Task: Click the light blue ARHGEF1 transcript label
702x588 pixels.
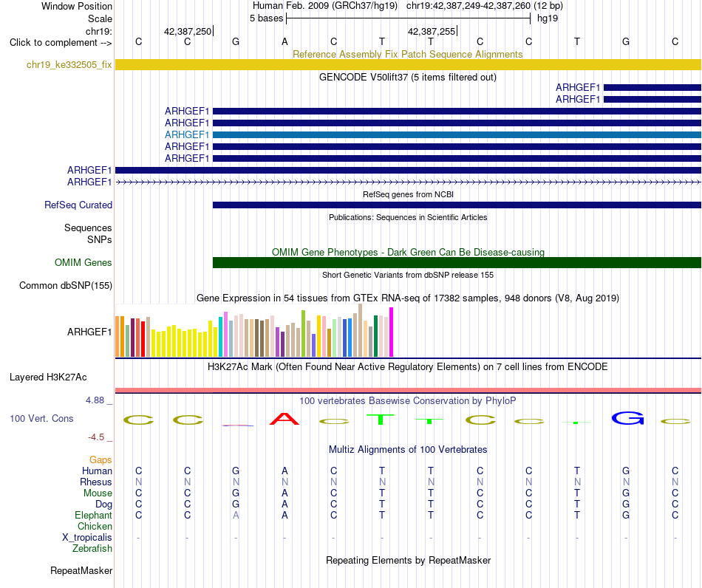Action: click(x=187, y=134)
